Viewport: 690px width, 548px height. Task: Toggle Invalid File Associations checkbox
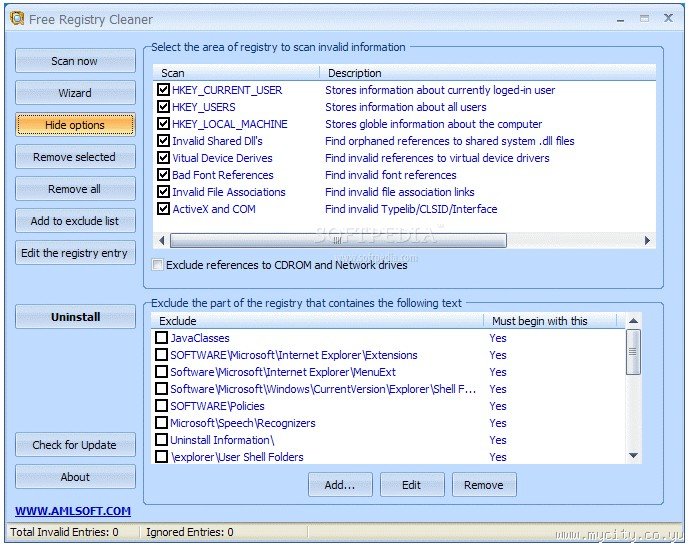click(x=163, y=192)
